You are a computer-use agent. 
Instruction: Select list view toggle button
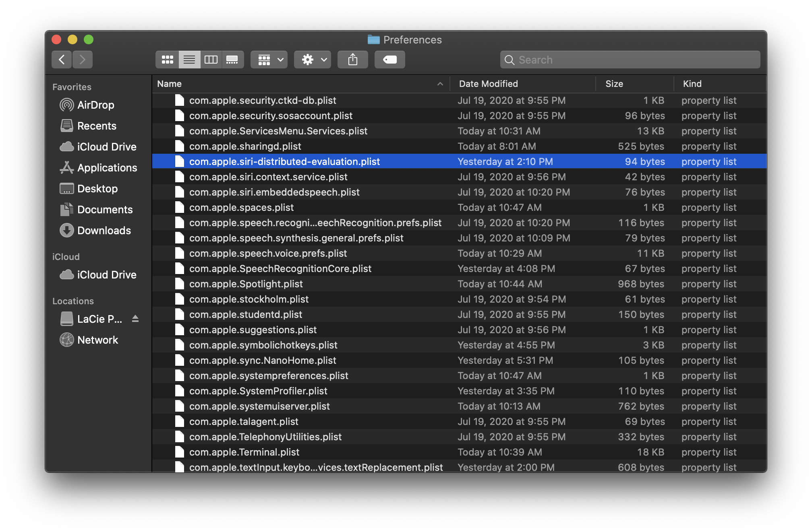[x=189, y=60]
